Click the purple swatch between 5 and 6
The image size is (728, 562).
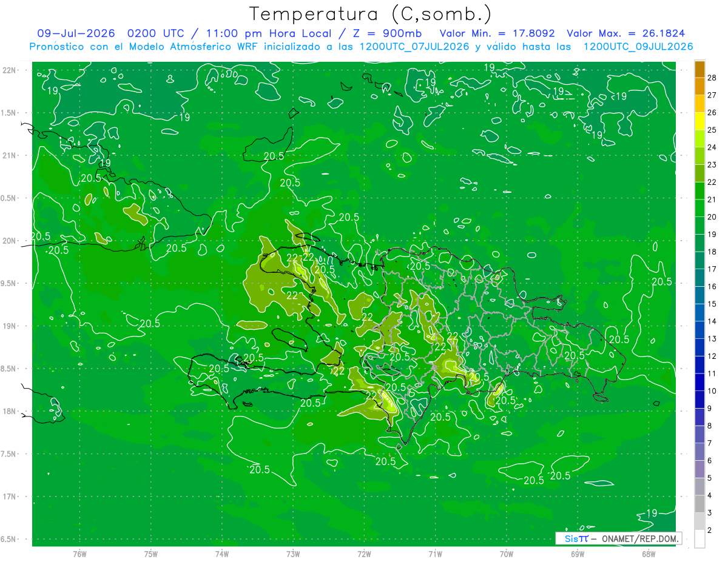[x=699, y=469]
